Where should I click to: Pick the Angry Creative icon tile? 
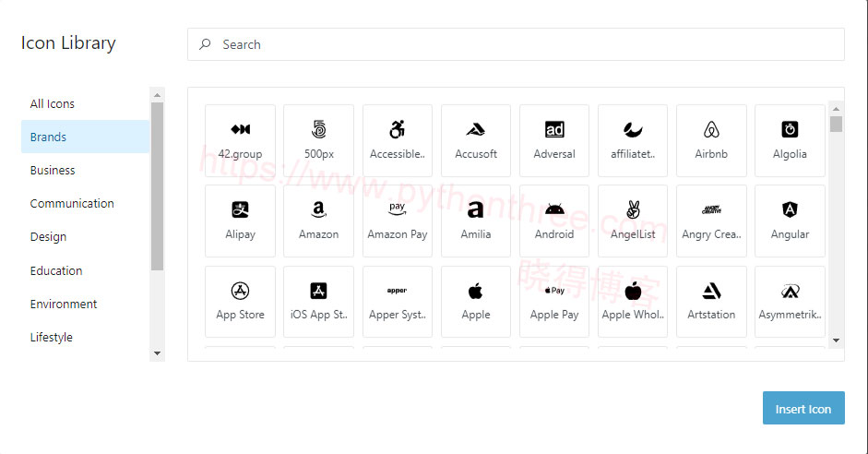[711, 221]
